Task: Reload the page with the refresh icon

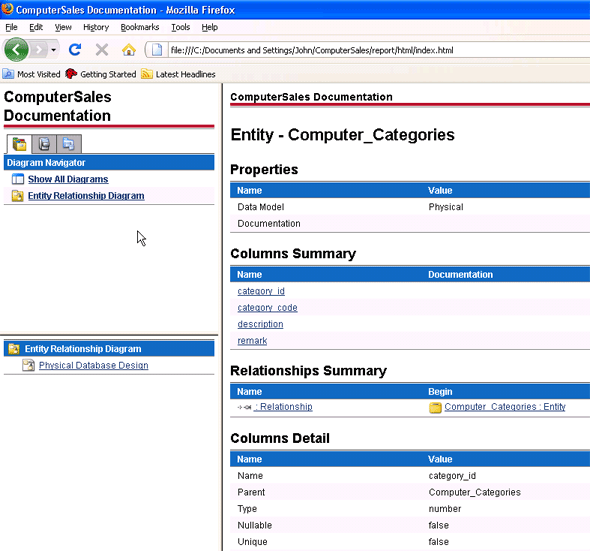Action: click(x=75, y=49)
